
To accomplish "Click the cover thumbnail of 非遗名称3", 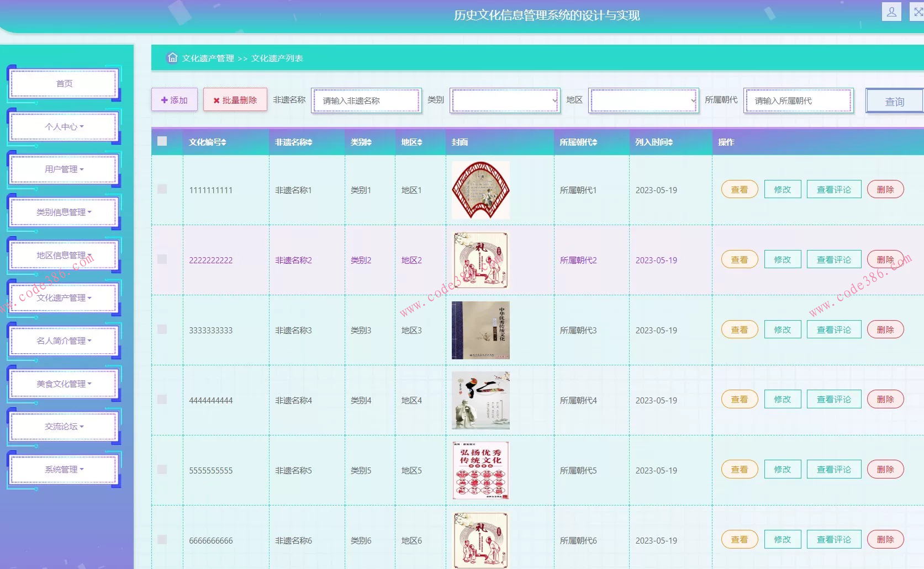I will click(480, 330).
